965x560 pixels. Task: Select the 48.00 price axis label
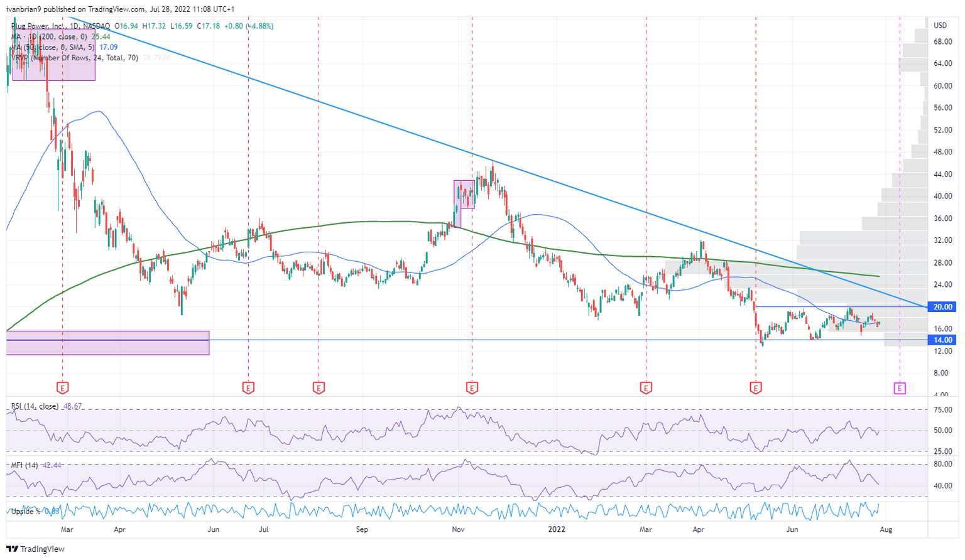pyautogui.click(x=942, y=152)
